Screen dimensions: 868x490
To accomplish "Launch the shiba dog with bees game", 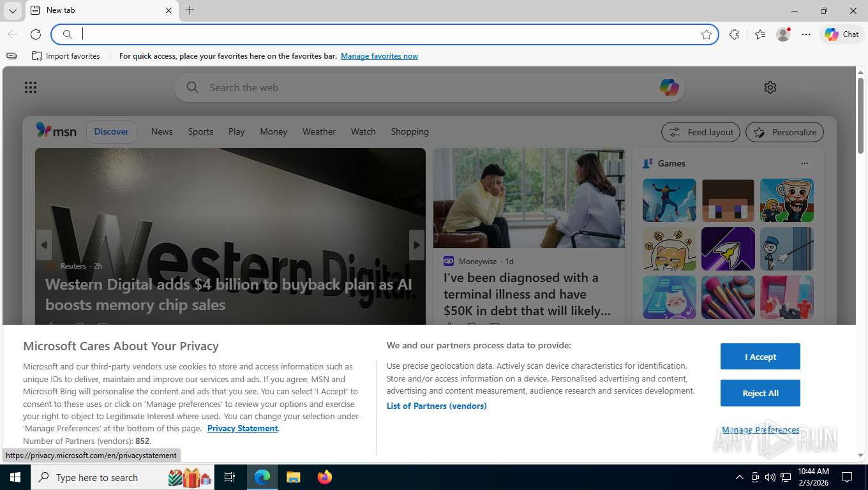I will point(670,249).
